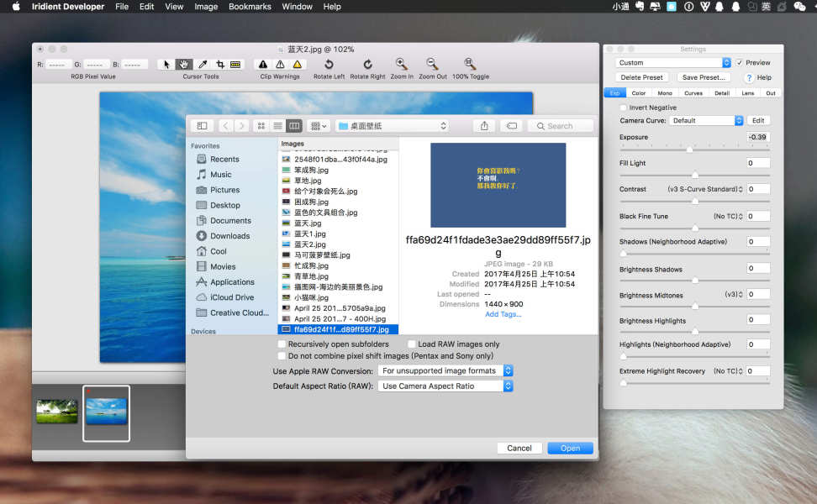Screen dimensions: 817x504
Task: Toggle the Preview checkbox in Settings
Action: [x=740, y=62]
